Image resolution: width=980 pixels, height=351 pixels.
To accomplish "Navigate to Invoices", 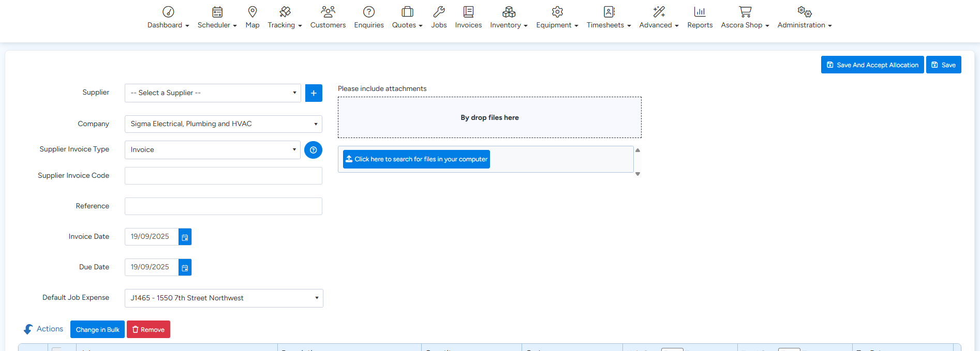I will [468, 17].
